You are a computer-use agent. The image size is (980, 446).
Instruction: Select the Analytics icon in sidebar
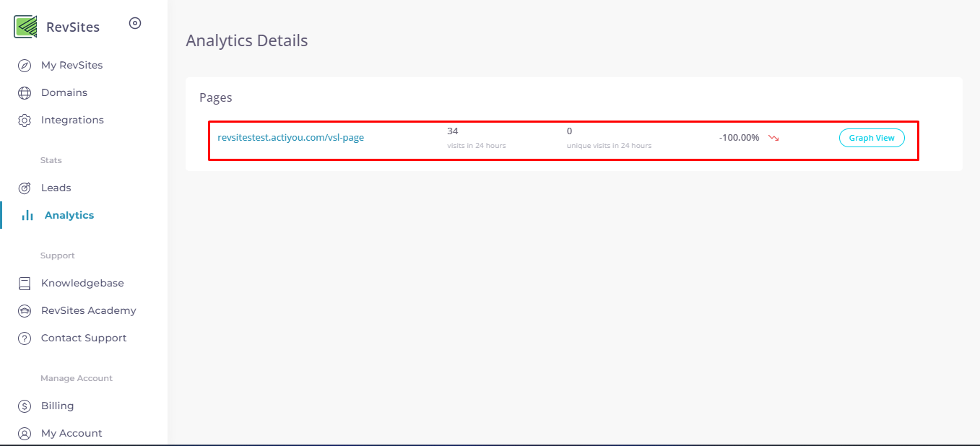coord(25,214)
